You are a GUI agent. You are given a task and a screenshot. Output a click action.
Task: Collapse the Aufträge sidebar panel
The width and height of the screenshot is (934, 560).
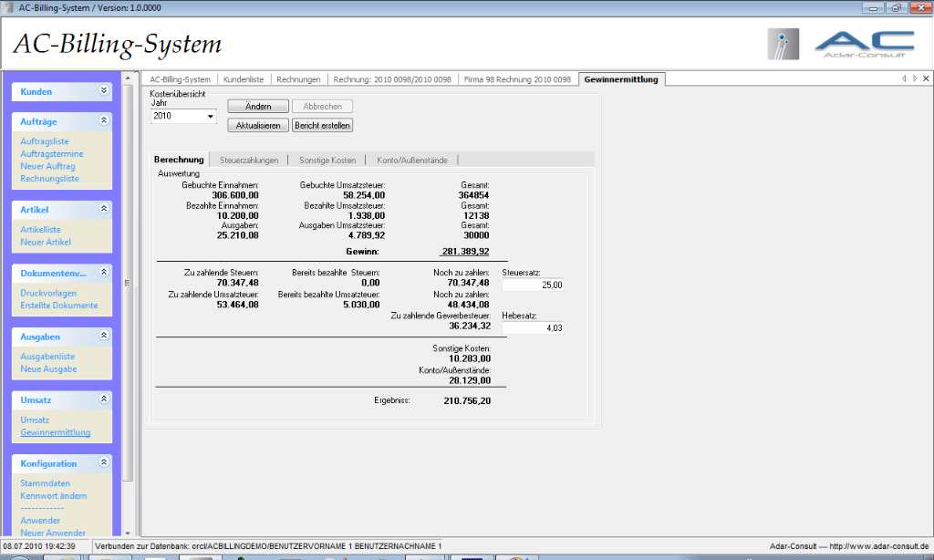point(104,120)
